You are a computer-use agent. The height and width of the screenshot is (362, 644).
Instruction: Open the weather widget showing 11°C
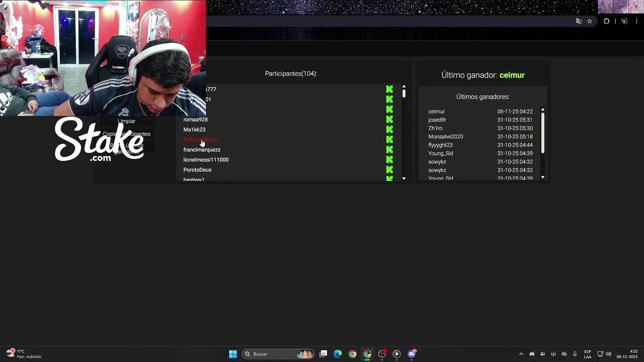pyautogui.click(x=24, y=354)
